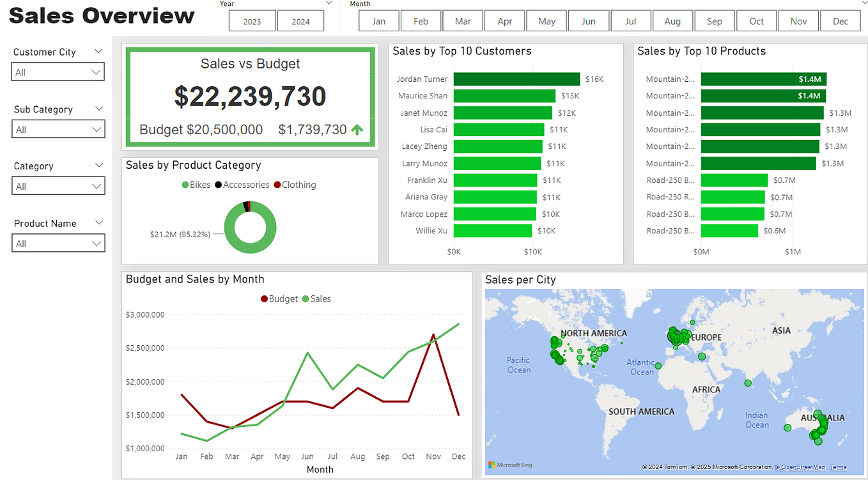Screen dimensions: 868x480
Task: Click the Budget legend marker in the line chart
Action: point(264,298)
